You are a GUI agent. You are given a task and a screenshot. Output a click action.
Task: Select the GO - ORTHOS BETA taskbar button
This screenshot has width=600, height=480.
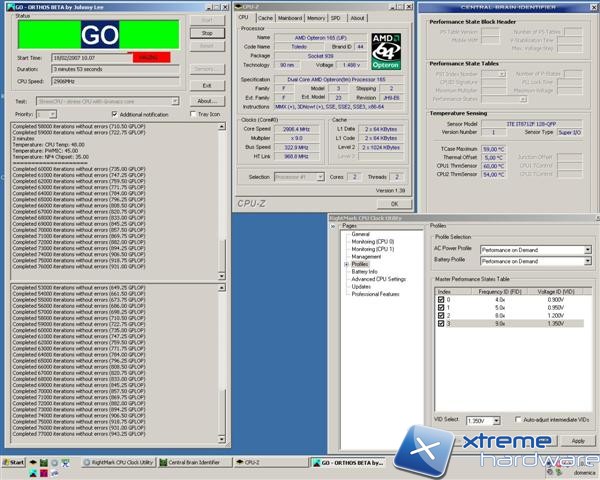[x=346, y=462]
